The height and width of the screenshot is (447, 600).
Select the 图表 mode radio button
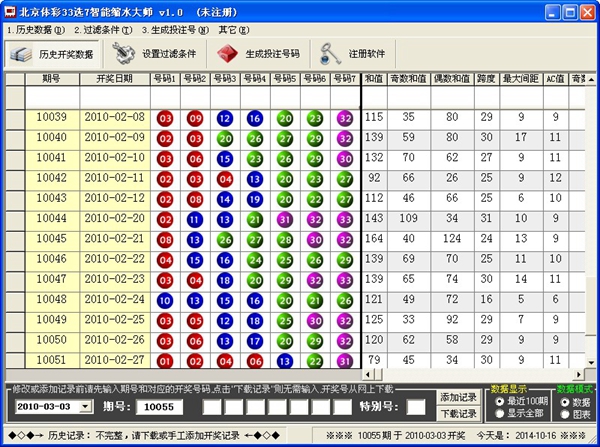(x=565, y=414)
